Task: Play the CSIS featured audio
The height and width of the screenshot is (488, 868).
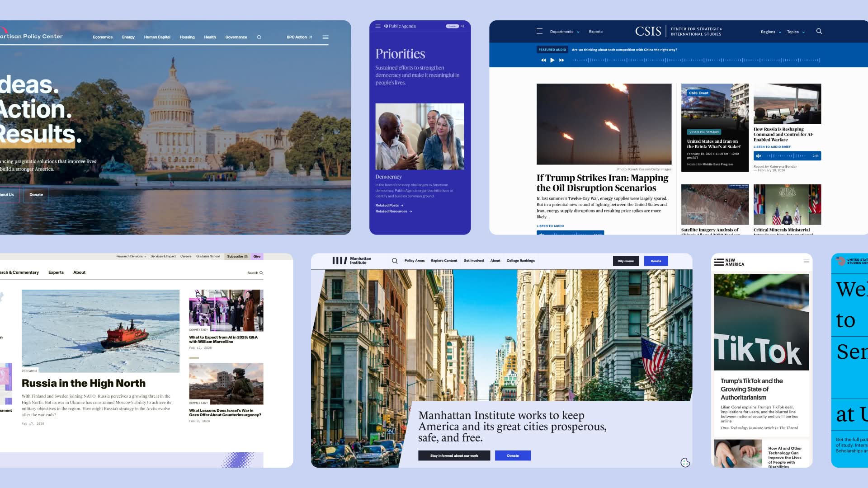Action: [552, 60]
